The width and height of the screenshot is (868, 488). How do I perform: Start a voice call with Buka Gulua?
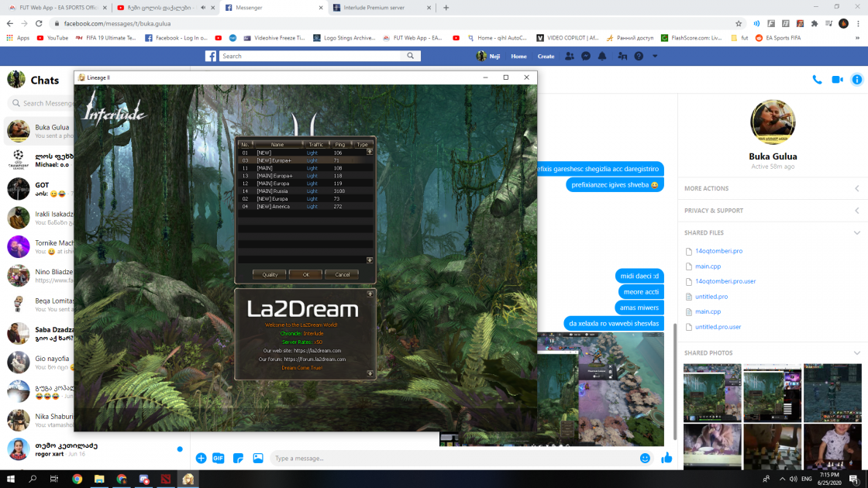coord(817,80)
